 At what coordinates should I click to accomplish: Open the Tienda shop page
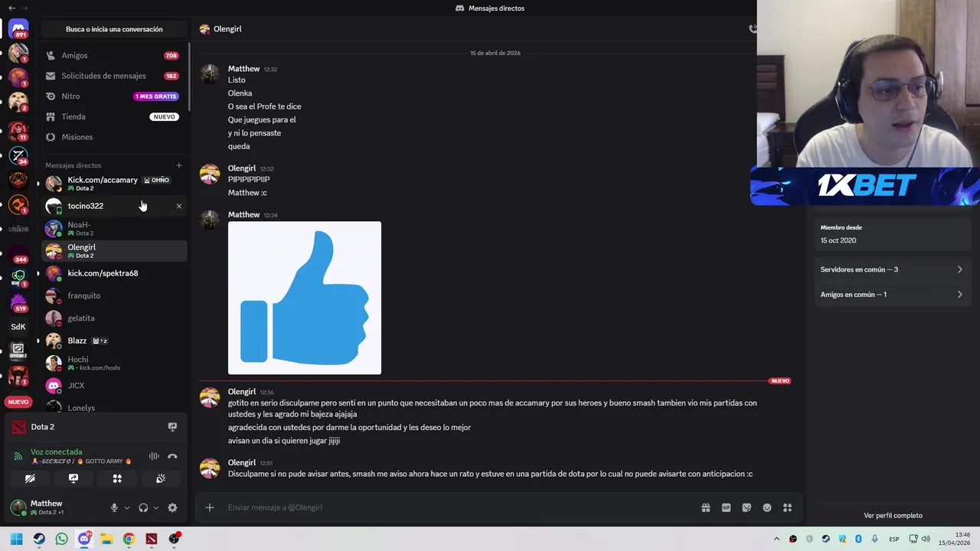tap(113, 116)
